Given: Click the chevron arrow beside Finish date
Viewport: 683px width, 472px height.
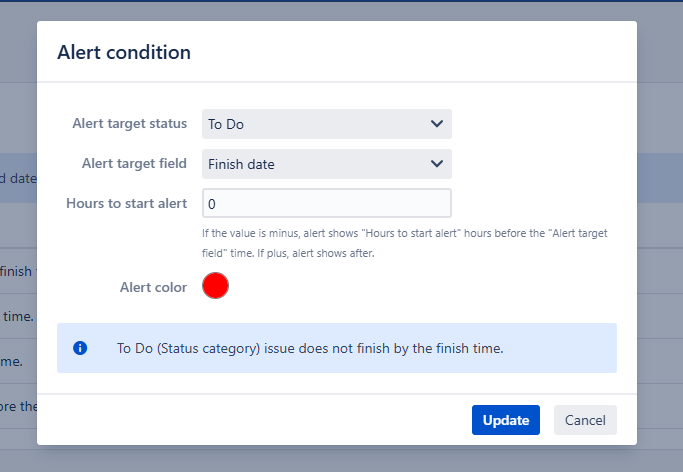Looking at the screenshot, I should [x=436, y=164].
